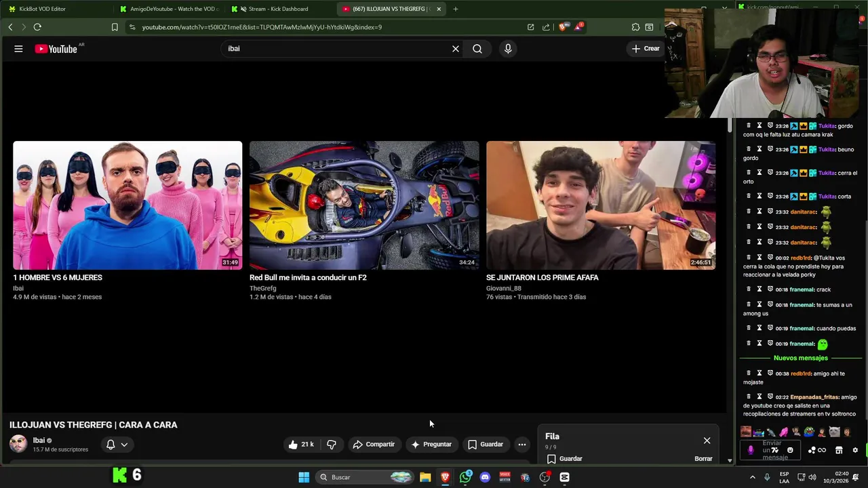
Task: Clear the YouTube search text
Action: click(x=456, y=49)
